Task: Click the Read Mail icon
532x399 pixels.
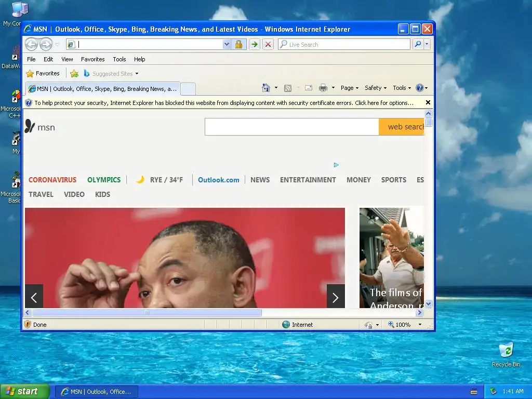Action: point(309,88)
